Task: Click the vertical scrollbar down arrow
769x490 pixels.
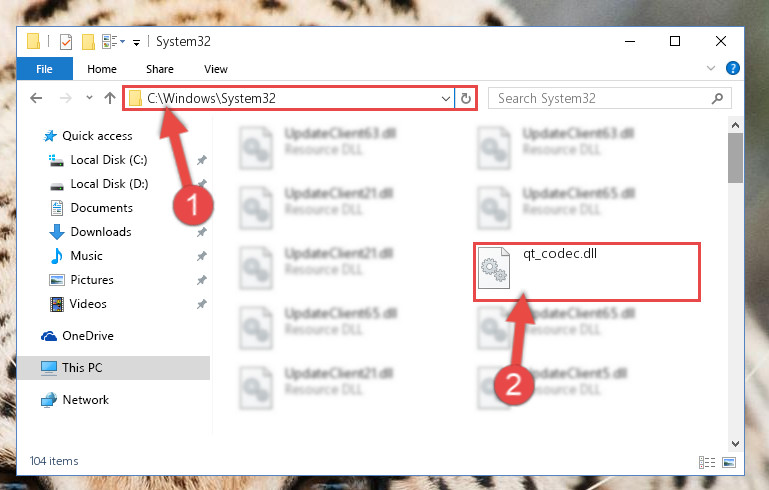Action: [x=735, y=444]
